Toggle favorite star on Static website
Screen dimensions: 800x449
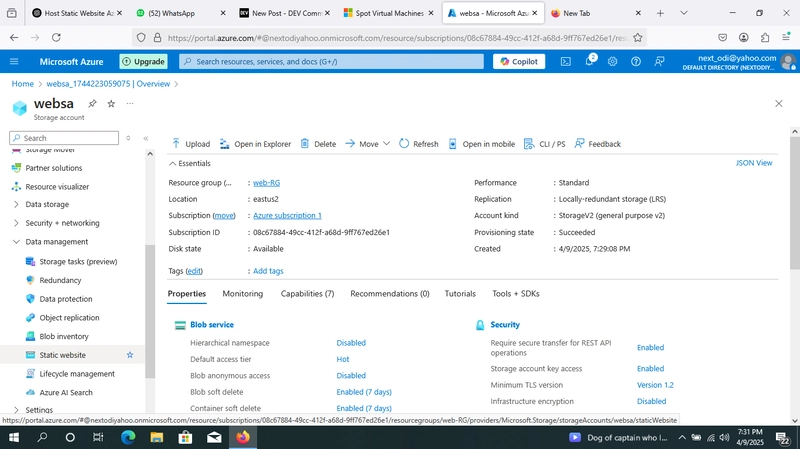[x=130, y=355]
